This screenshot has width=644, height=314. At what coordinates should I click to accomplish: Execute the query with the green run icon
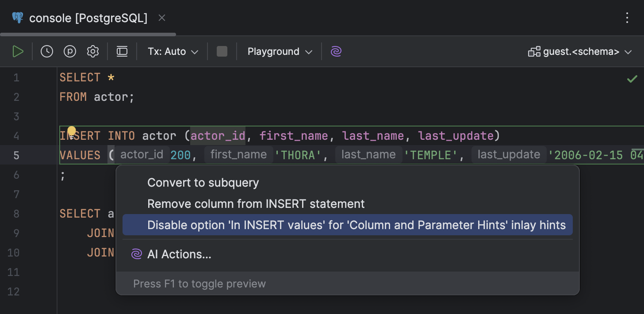[x=18, y=51]
